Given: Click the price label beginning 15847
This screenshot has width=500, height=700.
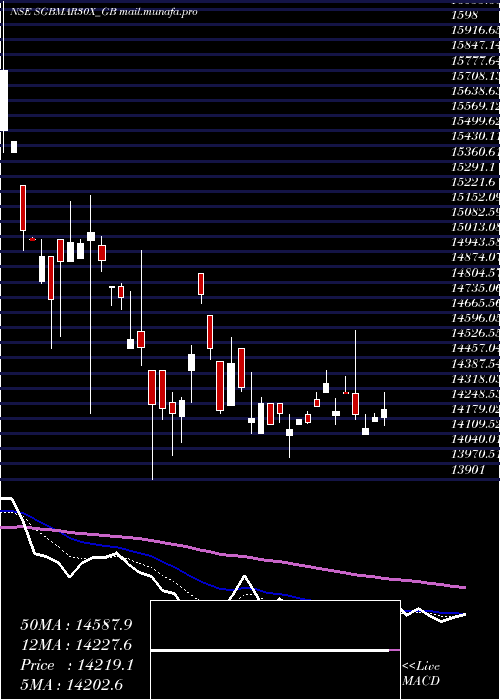Looking at the screenshot, I should 475,46.
